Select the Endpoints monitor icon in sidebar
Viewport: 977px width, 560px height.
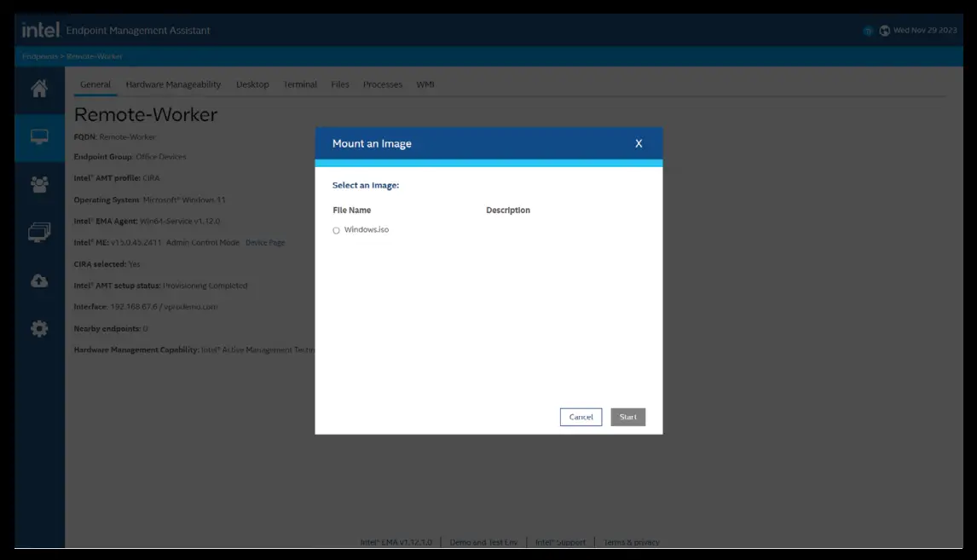coord(39,136)
